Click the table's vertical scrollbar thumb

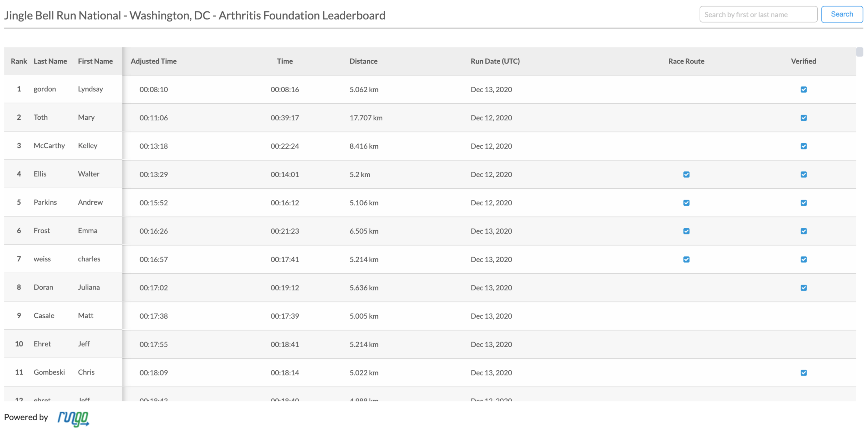[859, 52]
